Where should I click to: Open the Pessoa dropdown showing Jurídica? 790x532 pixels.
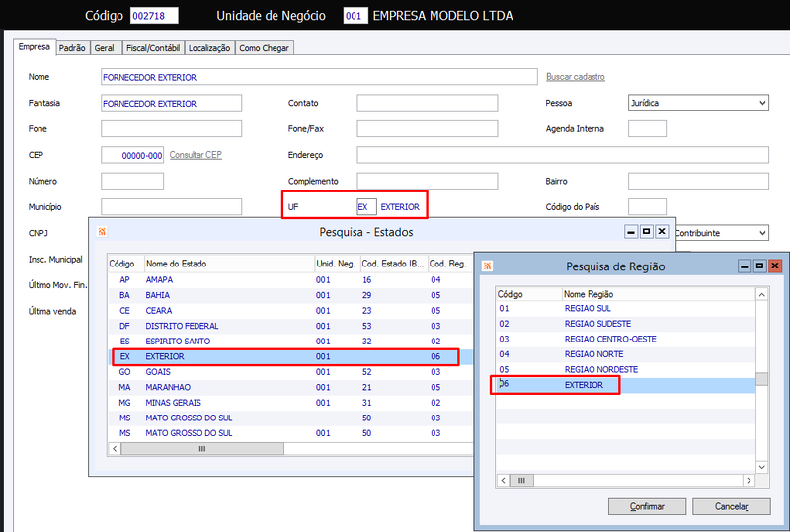(698, 103)
